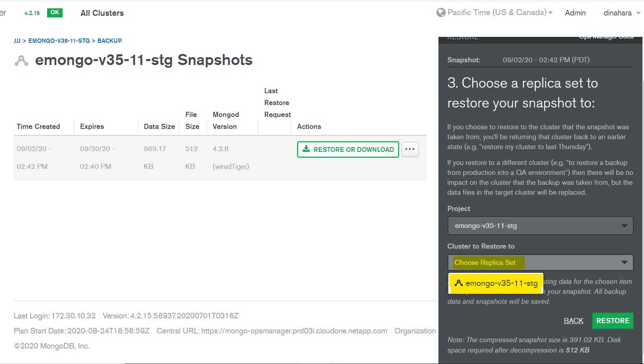Open the All Clusters menu item
Image resolution: width=644 pixels, height=364 pixels.
click(102, 13)
